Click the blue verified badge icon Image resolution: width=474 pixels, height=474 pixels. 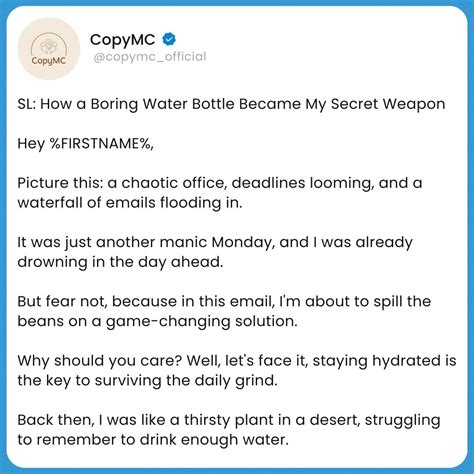[x=169, y=39]
